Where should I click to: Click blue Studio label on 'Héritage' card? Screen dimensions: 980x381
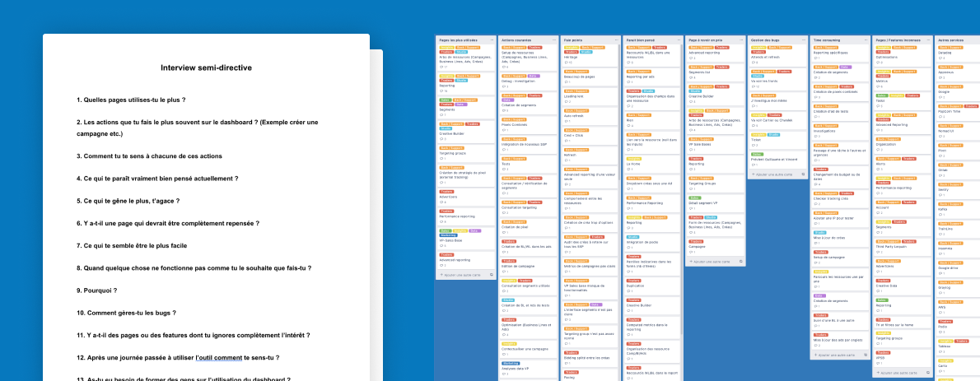click(x=586, y=52)
